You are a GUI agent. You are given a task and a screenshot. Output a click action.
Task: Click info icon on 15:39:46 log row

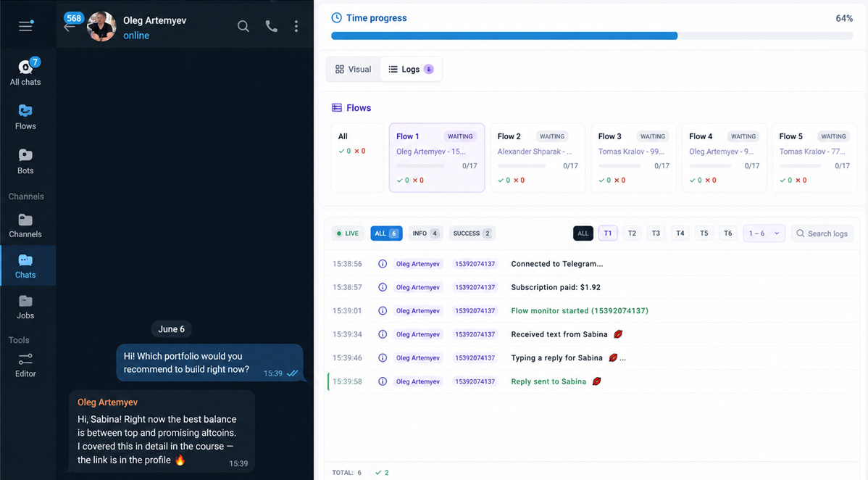coord(383,358)
